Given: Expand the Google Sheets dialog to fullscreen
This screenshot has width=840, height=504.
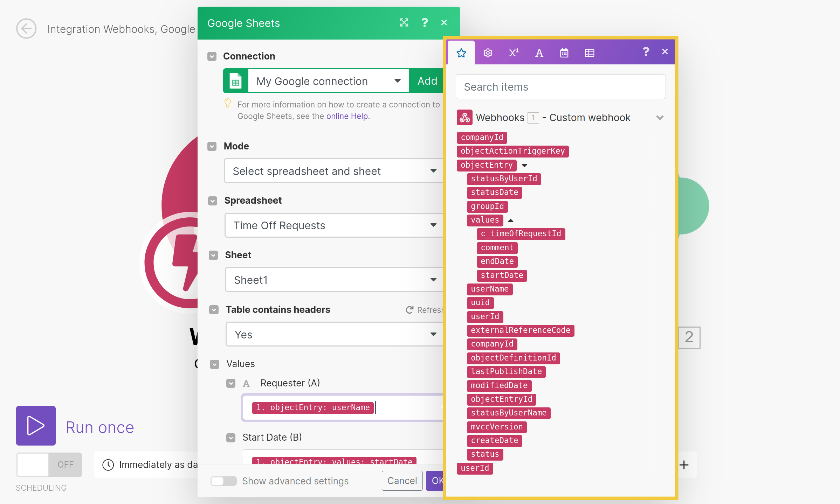Looking at the screenshot, I should pos(404,23).
